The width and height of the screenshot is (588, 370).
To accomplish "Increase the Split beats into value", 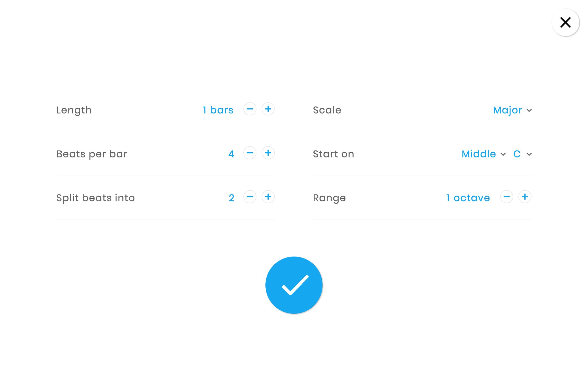I will 268,197.
